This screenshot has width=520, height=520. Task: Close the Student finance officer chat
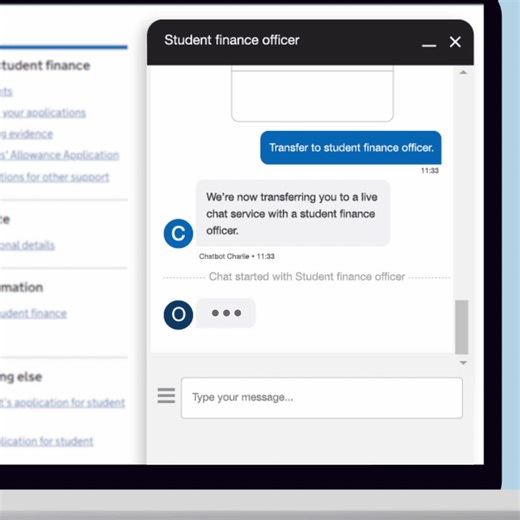pyautogui.click(x=455, y=42)
